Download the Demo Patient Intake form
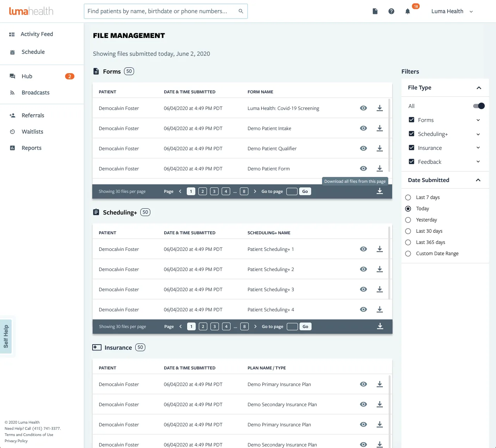496x448 pixels. (380, 128)
